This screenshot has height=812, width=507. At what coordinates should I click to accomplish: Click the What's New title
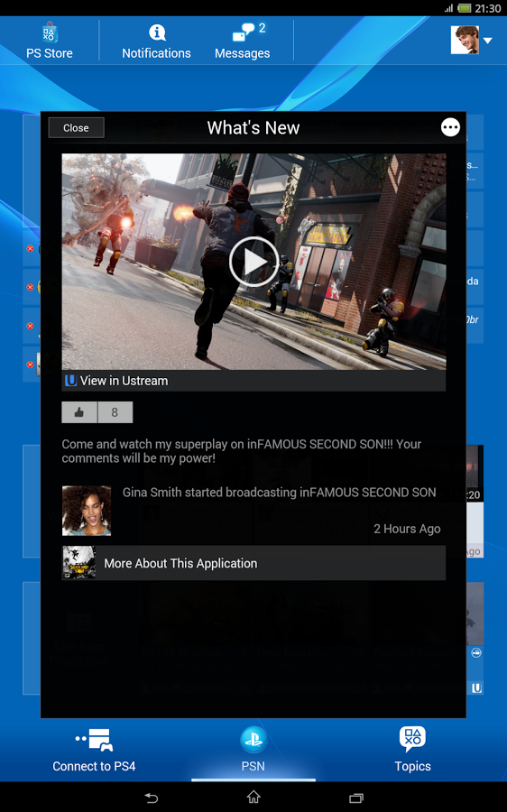[x=253, y=128]
